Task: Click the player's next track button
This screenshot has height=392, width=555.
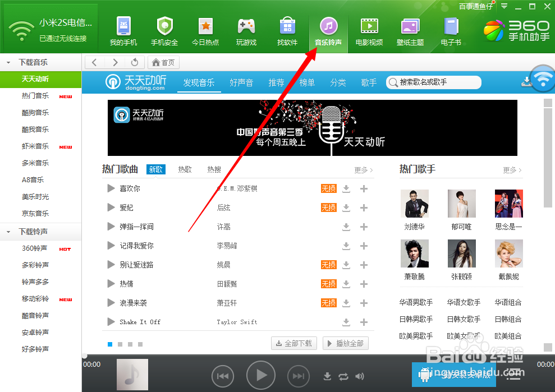Action: coord(299,376)
